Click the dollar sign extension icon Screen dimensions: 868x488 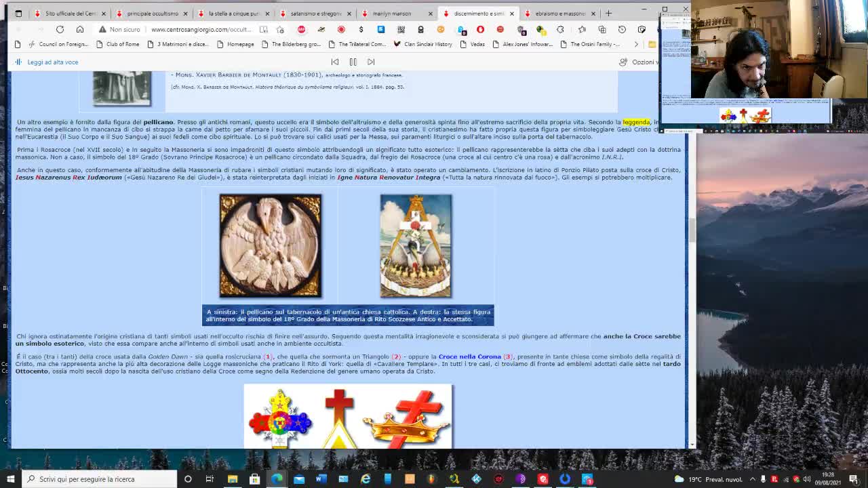(361, 29)
